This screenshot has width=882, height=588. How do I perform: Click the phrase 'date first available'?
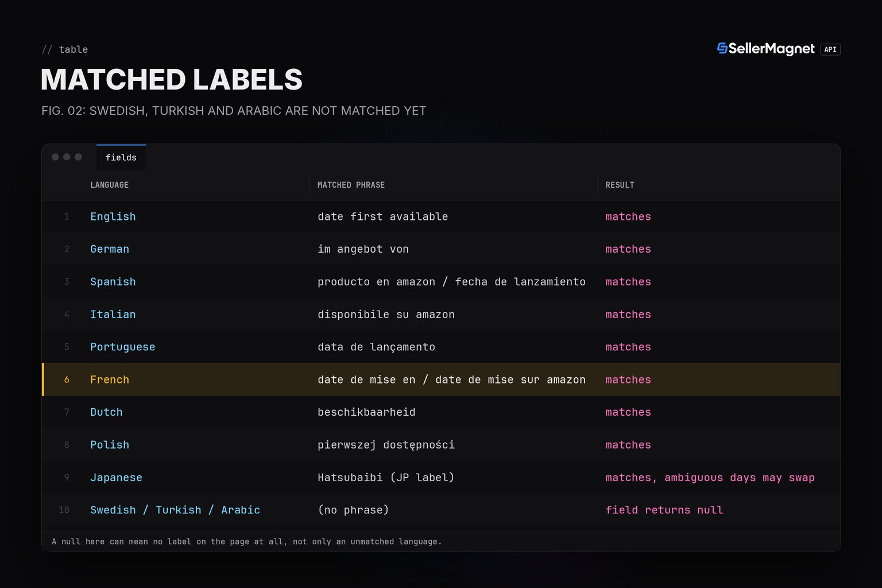[x=383, y=216]
